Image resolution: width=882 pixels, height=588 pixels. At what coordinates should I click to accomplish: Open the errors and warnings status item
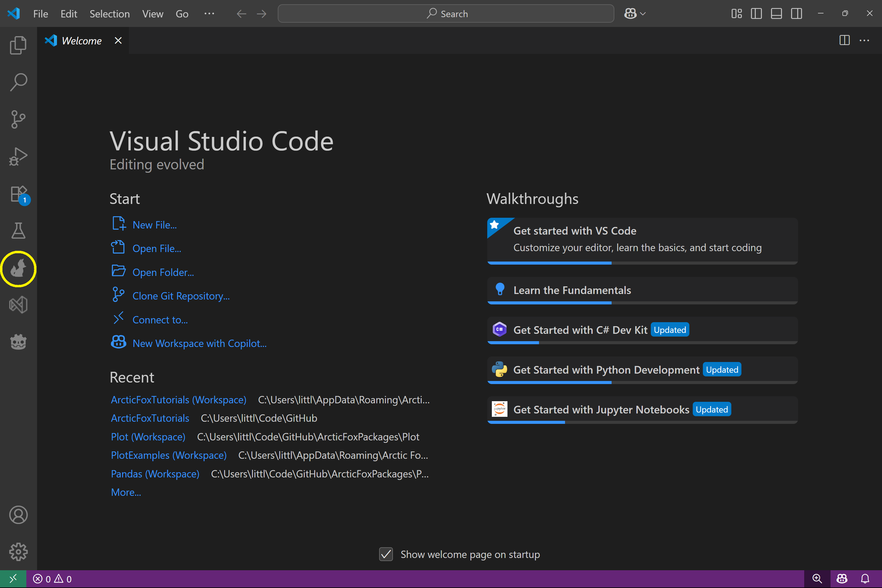click(x=52, y=579)
